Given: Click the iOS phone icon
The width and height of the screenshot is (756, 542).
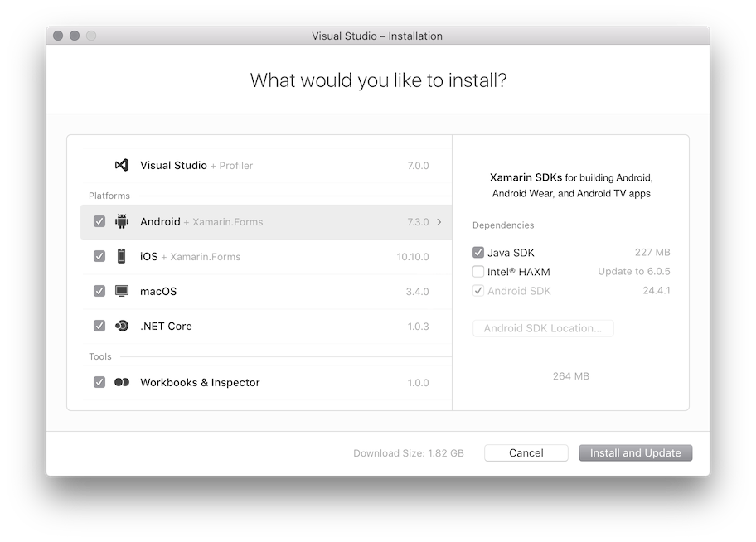Looking at the screenshot, I should point(122,256).
